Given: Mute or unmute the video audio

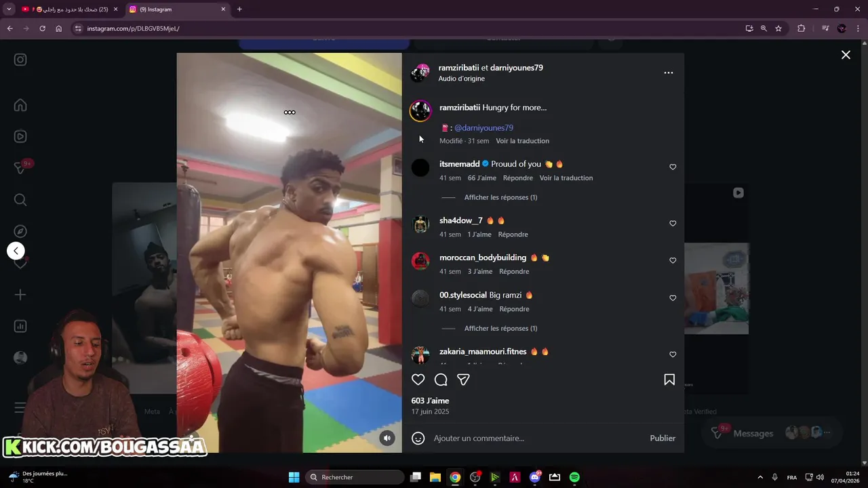Looking at the screenshot, I should 387,438.
